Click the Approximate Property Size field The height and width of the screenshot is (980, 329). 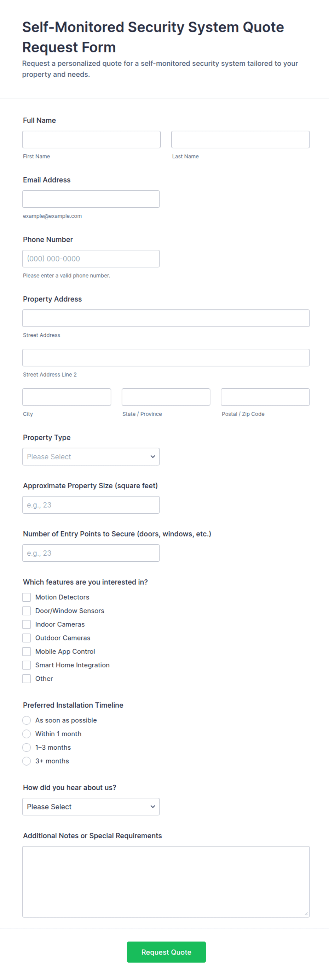(91, 505)
